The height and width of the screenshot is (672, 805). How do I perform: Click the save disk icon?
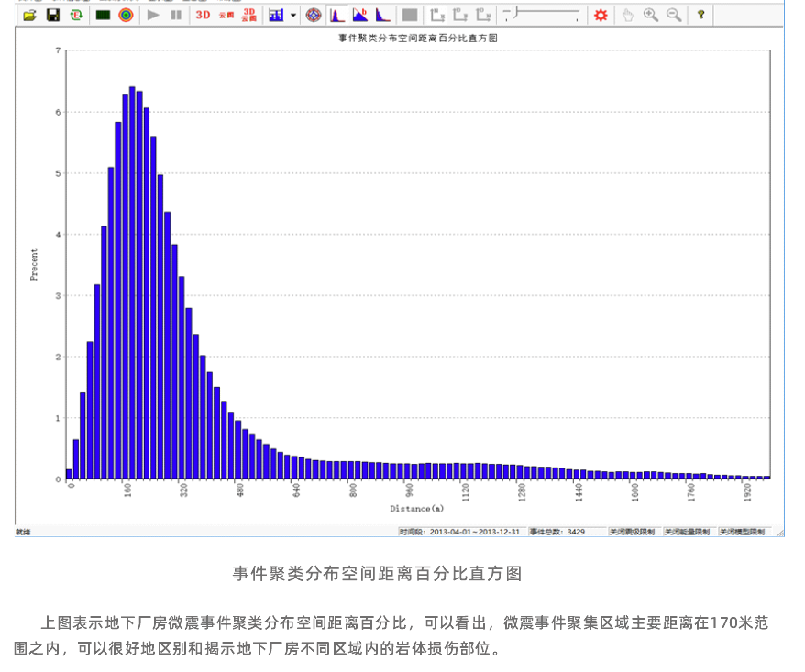[52, 16]
